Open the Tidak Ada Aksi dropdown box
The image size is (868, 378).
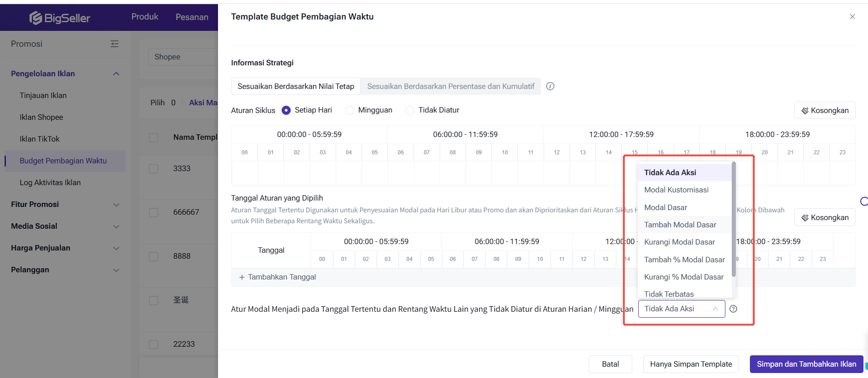pyautogui.click(x=681, y=309)
